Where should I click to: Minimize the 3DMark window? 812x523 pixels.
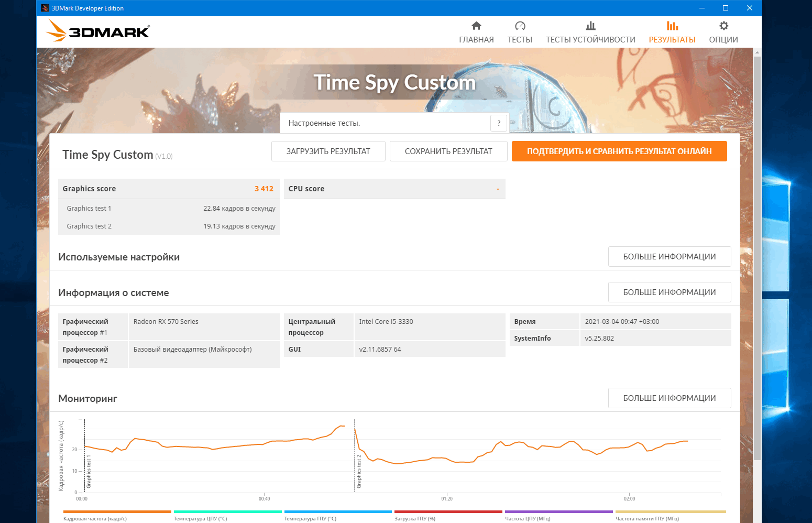tap(701, 8)
